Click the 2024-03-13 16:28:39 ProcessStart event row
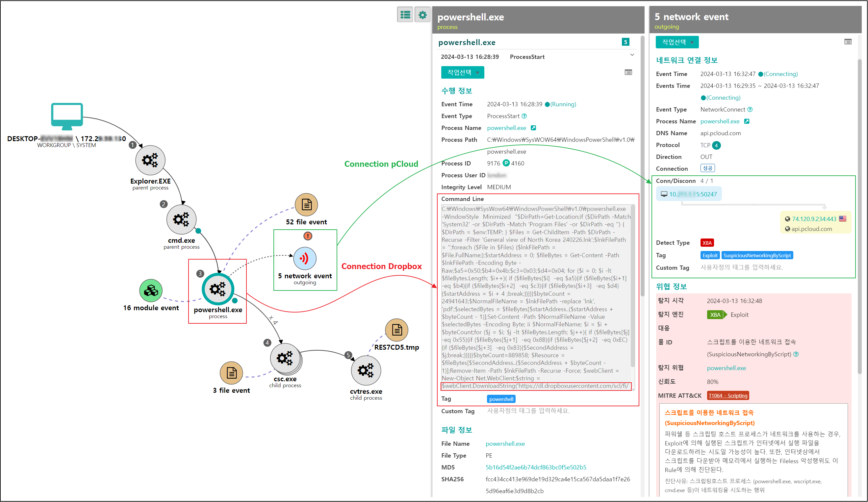Image resolution: width=868 pixels, height=502 pixels. point(537,57)
